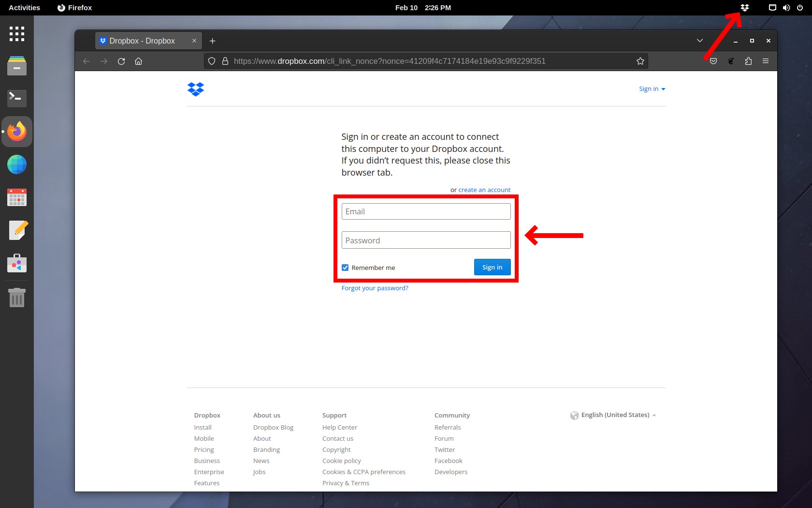This screenshot has height=508, width=812.
Task: Close the Dropbox - Dropbox tab
Action: pyautogui.click(x=194, y=41)
